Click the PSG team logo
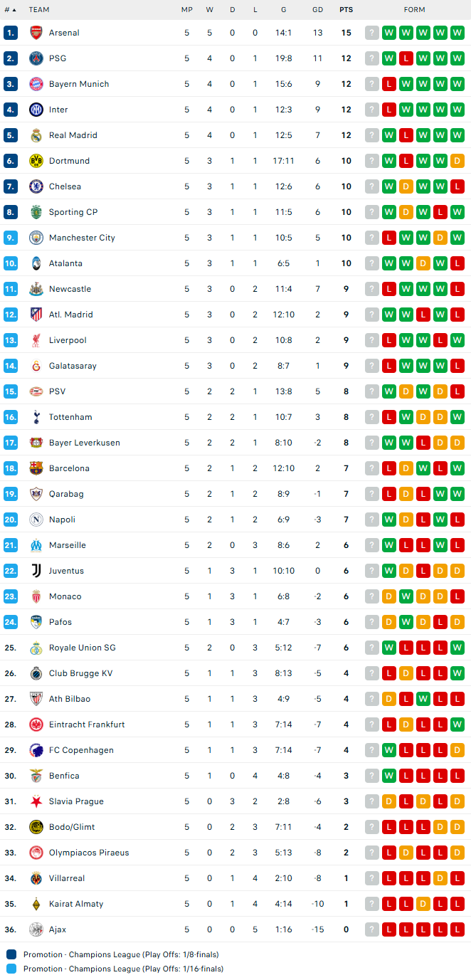This screenshot has width=471, height=980. (x=36, y=58)
